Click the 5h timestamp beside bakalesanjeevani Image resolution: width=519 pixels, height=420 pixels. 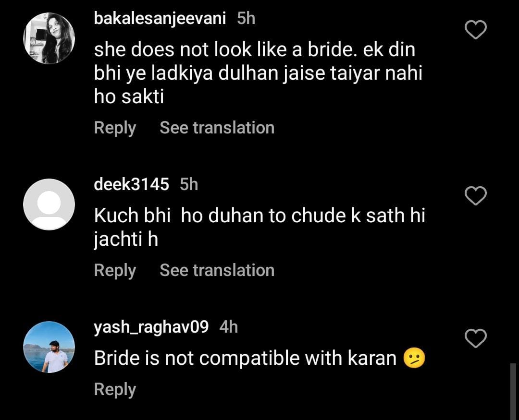pos(246,19)
